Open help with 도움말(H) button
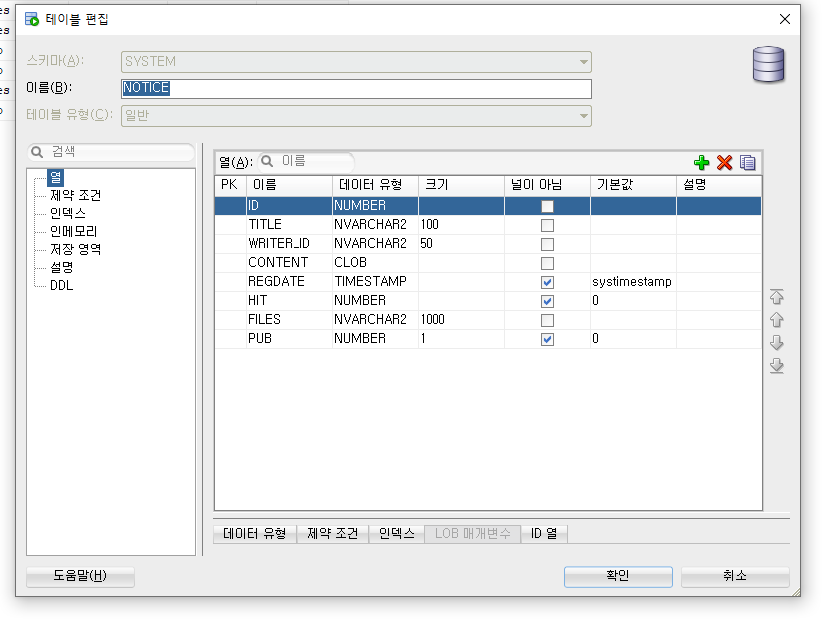 80,576
